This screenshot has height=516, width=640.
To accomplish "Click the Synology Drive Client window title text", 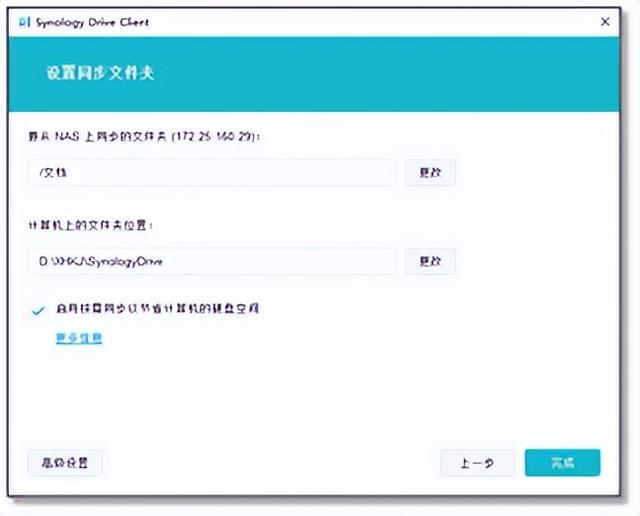I will tap(92, 22).
